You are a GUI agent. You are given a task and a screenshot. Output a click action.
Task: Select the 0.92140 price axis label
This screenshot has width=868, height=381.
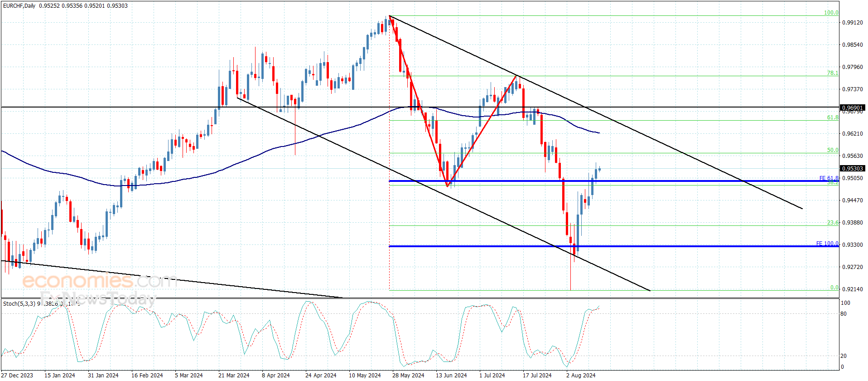[x=852, y=289]
